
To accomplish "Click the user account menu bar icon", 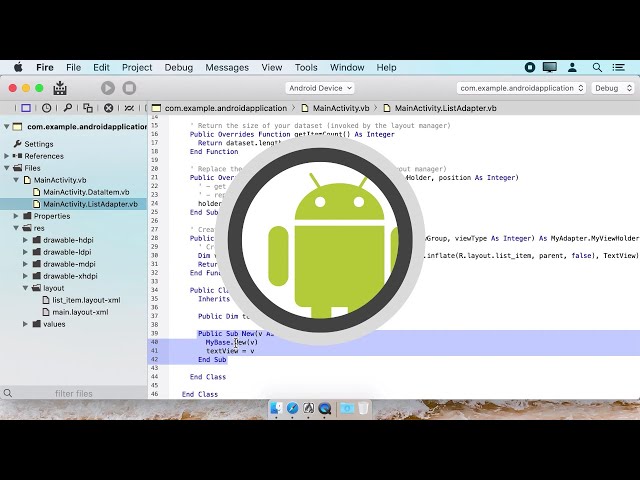I will (572, 67).
